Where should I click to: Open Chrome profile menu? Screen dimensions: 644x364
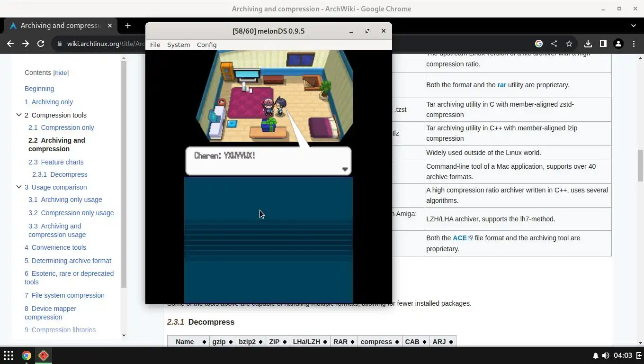(618, 44)
